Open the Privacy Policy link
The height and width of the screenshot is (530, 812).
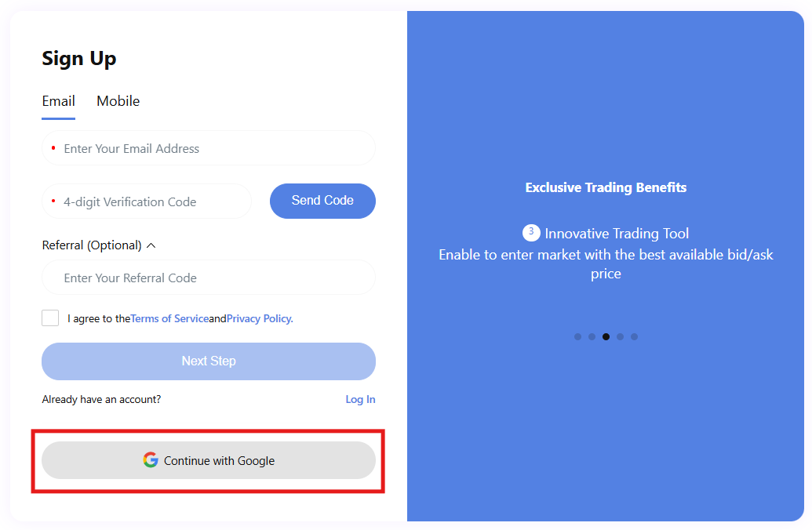pyautogui.click(x=260, y=319)
